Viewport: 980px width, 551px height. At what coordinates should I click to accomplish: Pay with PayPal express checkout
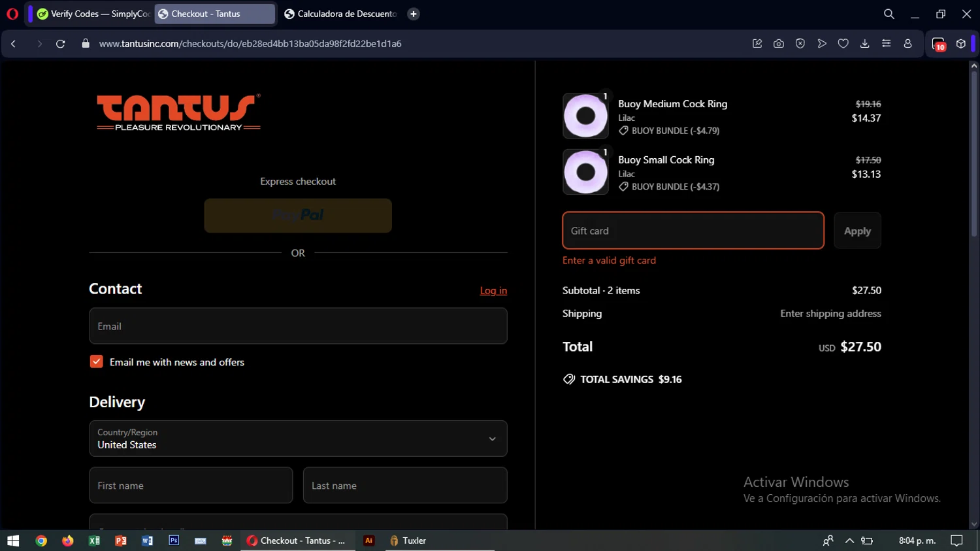[298, 216]
